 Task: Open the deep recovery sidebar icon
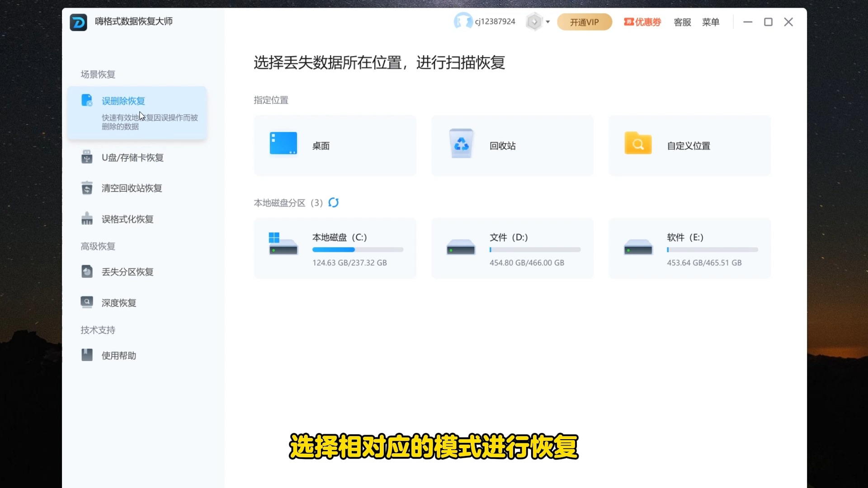click(87, 302)
